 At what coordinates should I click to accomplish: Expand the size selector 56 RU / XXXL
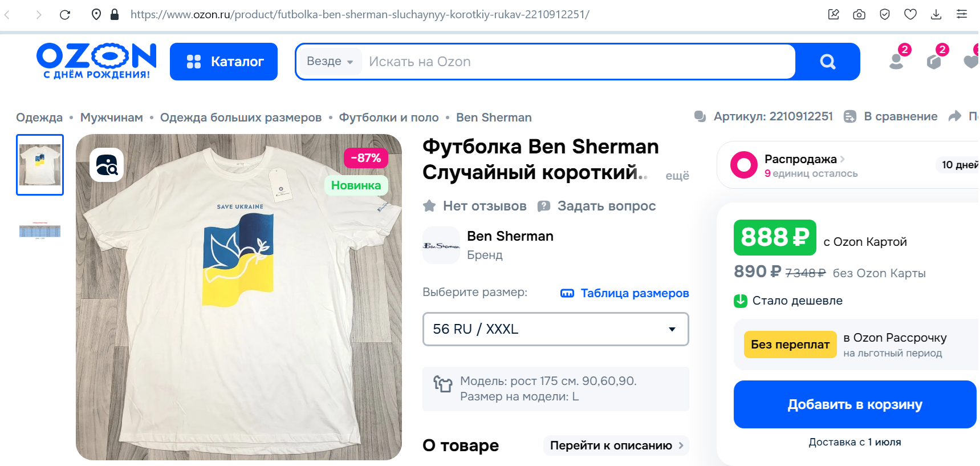[555, 329]
